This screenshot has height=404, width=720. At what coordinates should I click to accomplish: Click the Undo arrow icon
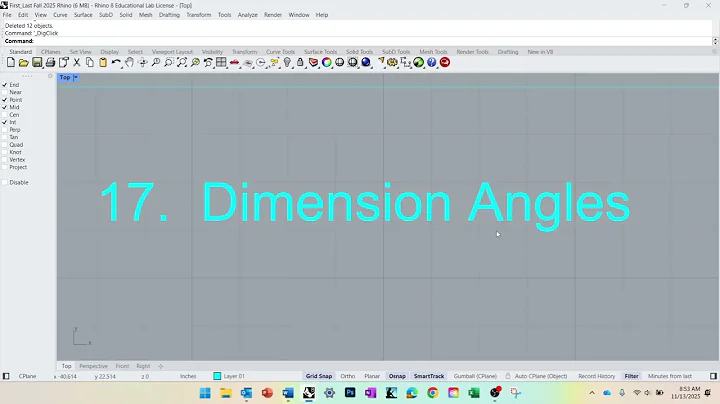[x=116, y=62]
